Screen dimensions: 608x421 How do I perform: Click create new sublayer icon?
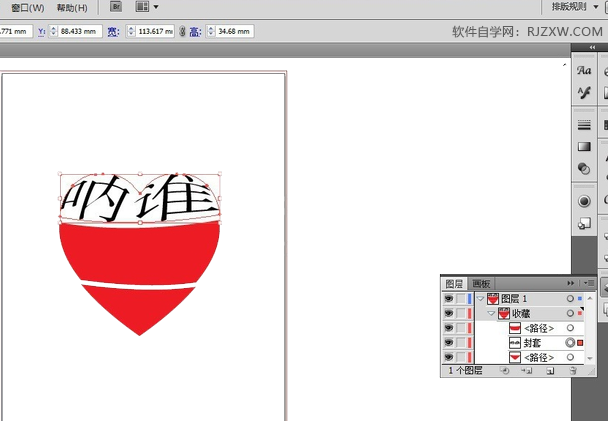tap(527, 371)
